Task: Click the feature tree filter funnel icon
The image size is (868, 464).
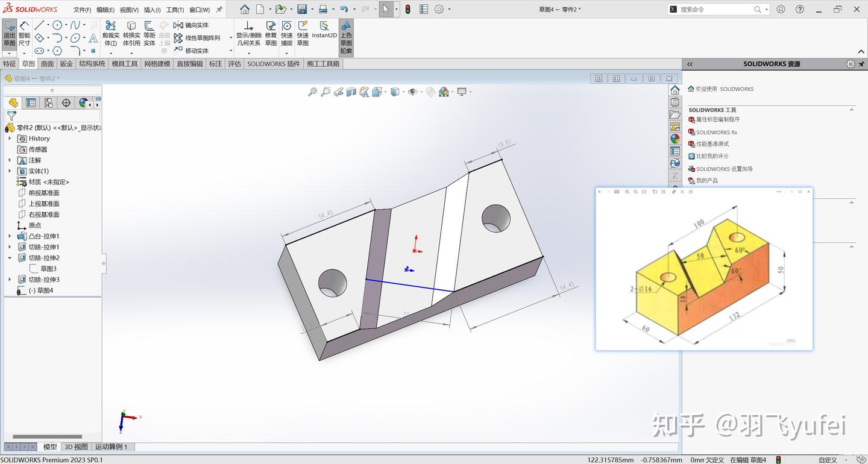Action: pyautogui.click(x=11, y=116)
